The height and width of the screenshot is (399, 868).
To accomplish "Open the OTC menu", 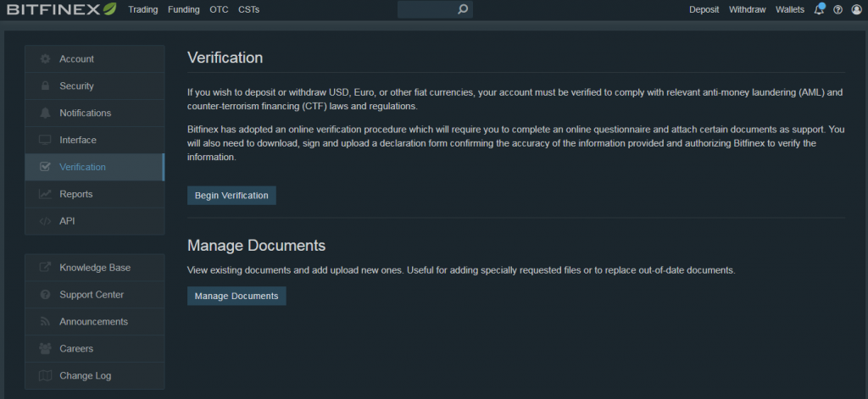I will 220,9.
